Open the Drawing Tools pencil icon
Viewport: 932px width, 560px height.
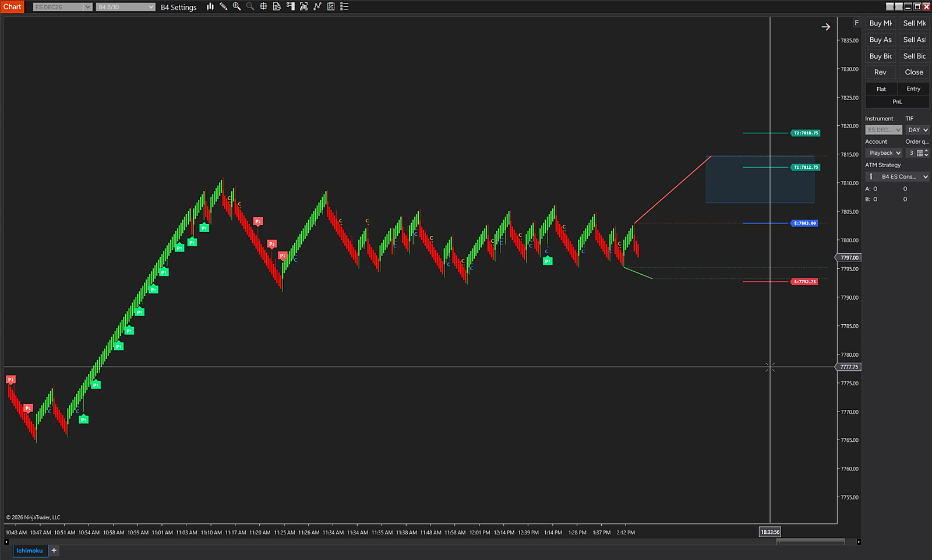[x=223, y=6]
